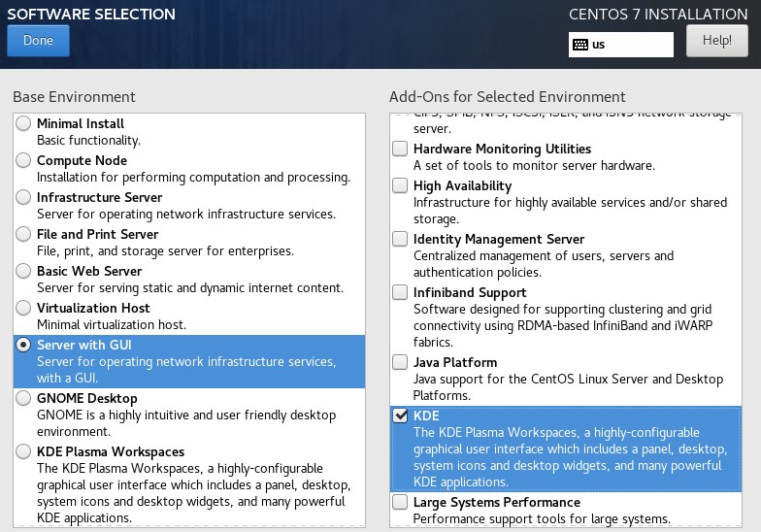Click the selected Server with GUI radio button

click(x=23, y=345)
